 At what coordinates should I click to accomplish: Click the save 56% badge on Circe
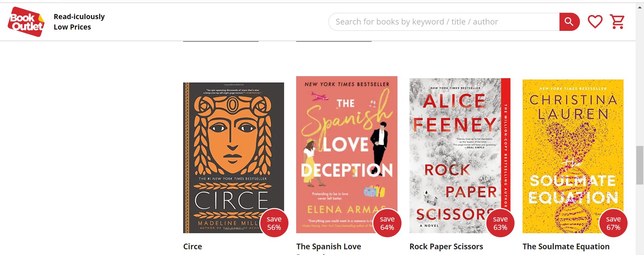(x=274, y=223)
